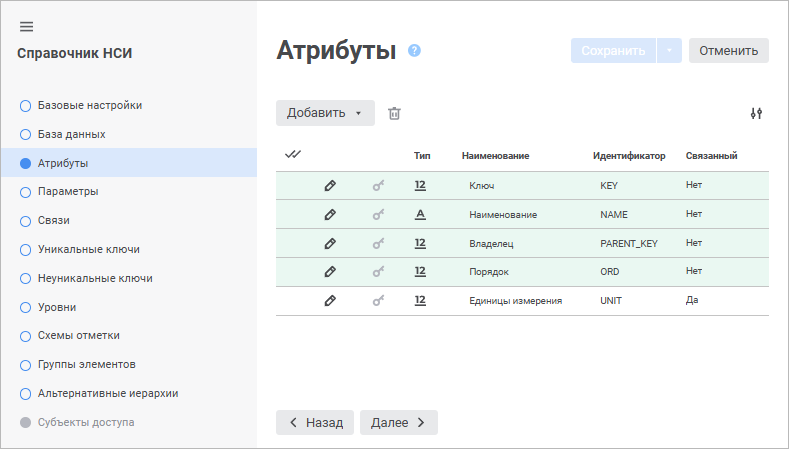
Task: Open the hamburger menu icon
Action: 26,26
